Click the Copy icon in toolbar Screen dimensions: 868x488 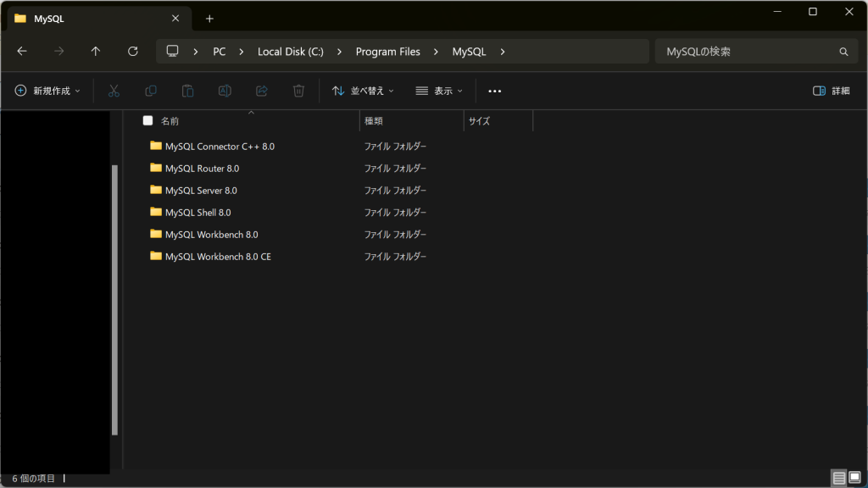tap(151, 91)
